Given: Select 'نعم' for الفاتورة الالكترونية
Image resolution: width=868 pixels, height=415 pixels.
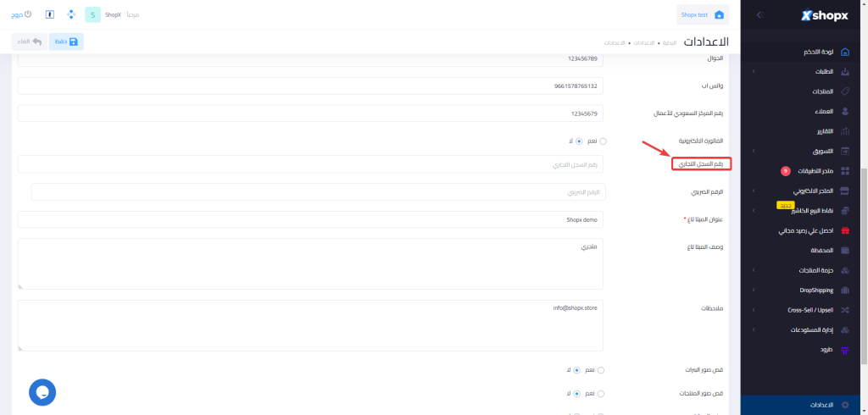Looking at the screenshot, I should pyautogui.click(x=603, y=141).
